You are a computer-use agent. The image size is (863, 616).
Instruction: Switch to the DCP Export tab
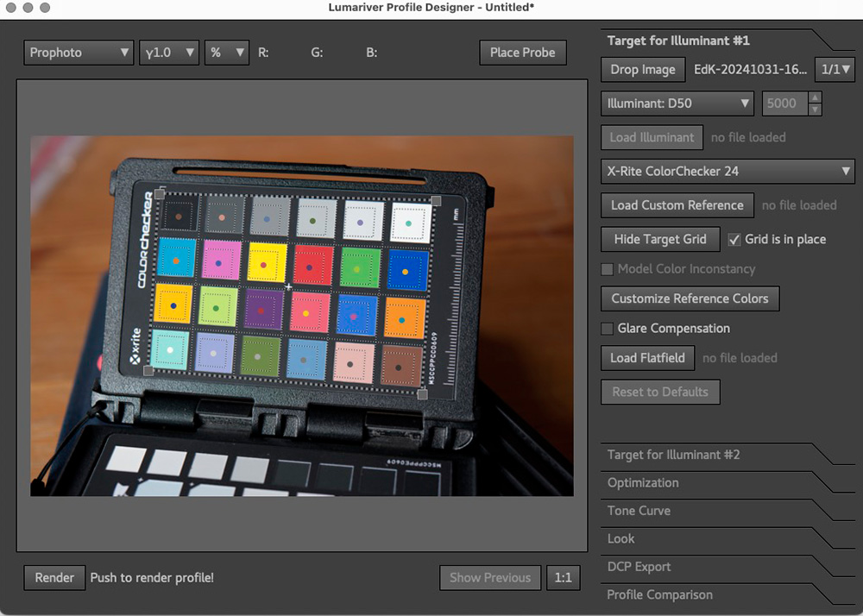(639, 567)
